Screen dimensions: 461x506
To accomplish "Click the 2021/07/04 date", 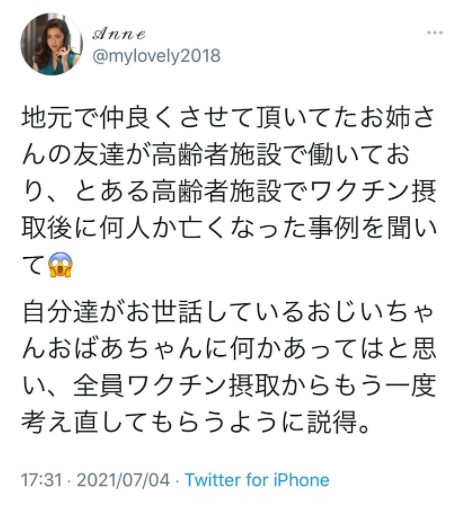I will [123, 480].
